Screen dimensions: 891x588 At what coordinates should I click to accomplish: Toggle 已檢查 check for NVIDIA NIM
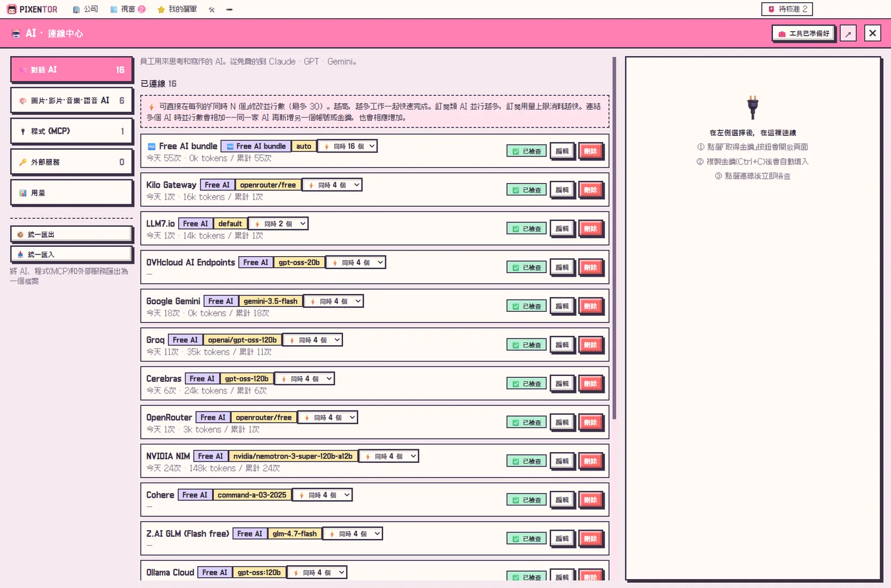tap(526, 461)
